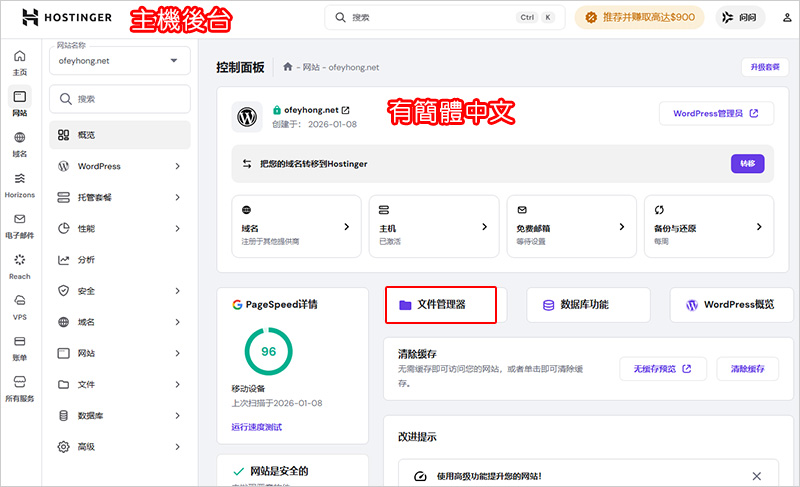Open 账单 billing icon in sidebar
Screen dimensions: 800x487
(x=19, y=347)
